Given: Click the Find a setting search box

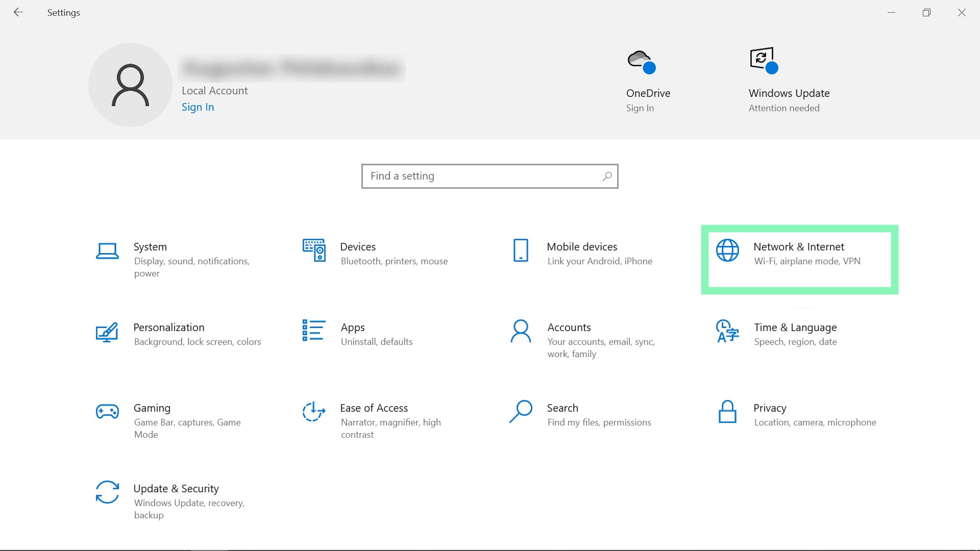Looking at the screenshot, I should click(x=490, y=176).
